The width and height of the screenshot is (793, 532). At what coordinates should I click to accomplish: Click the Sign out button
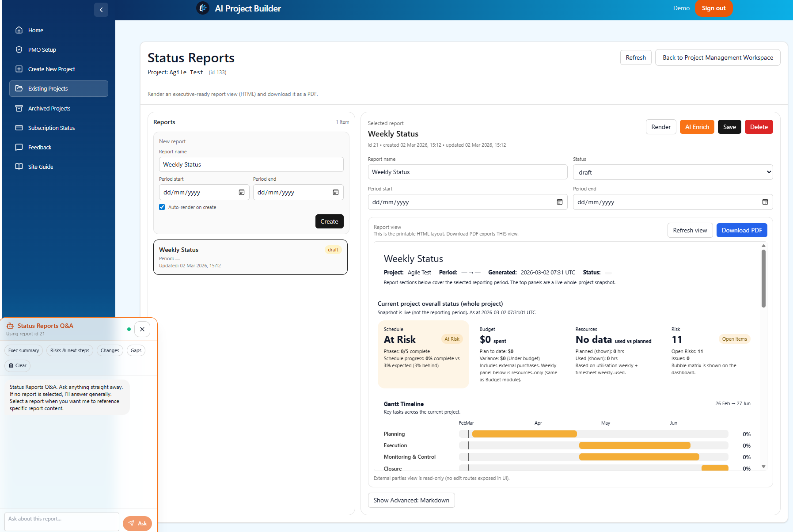tap(714, 8)
